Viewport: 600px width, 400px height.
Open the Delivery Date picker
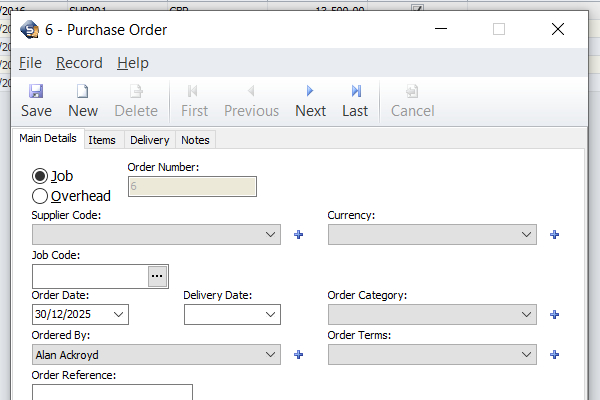271,315
